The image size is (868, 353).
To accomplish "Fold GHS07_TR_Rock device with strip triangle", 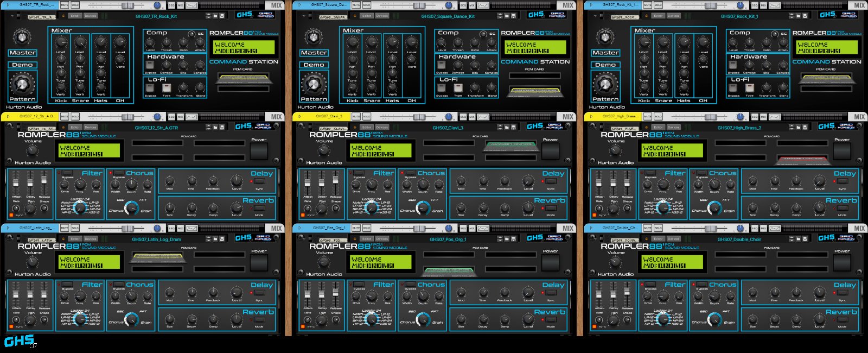I will point(8,5).
